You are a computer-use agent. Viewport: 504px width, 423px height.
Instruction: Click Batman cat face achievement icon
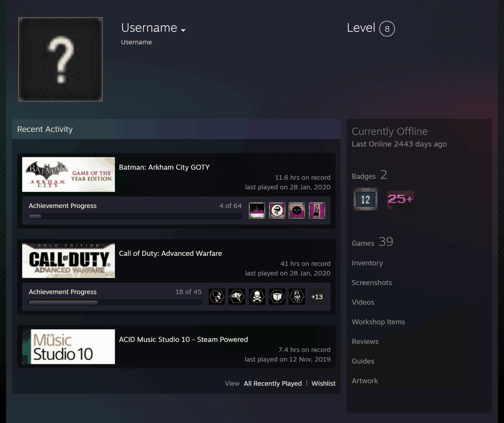click(297, 210)
